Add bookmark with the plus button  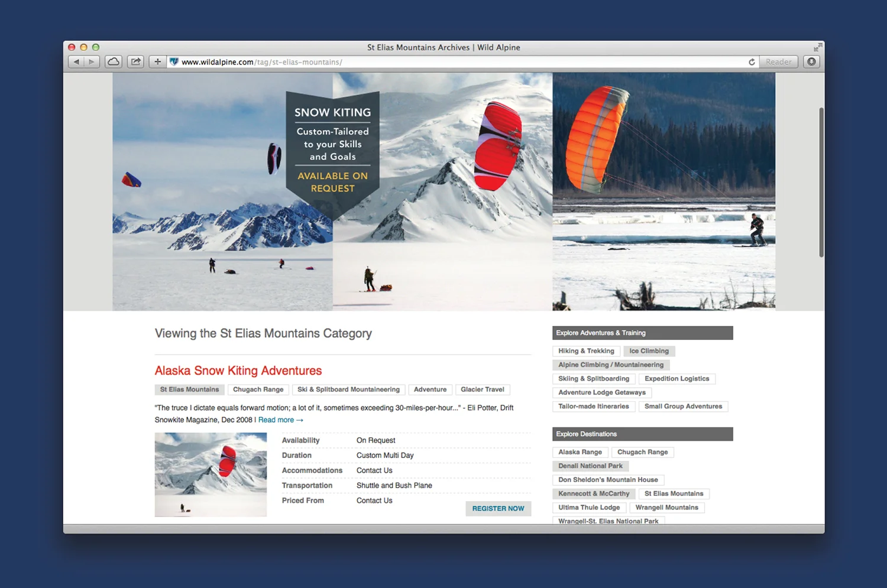point(157,61)
